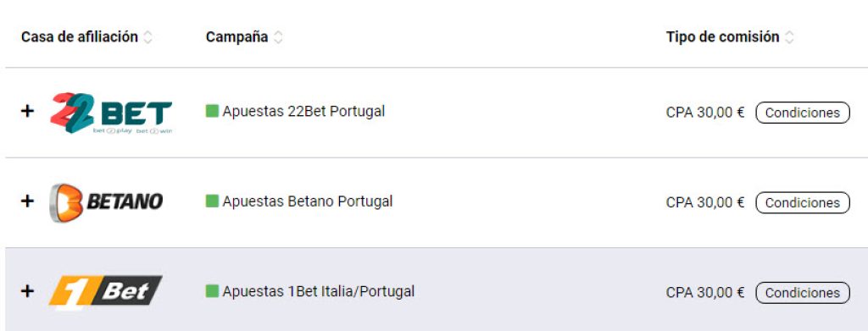This screenshot has height=331, width=868.
Task: Click green status square of 22Bet campaign
Action: coord(212,112)
